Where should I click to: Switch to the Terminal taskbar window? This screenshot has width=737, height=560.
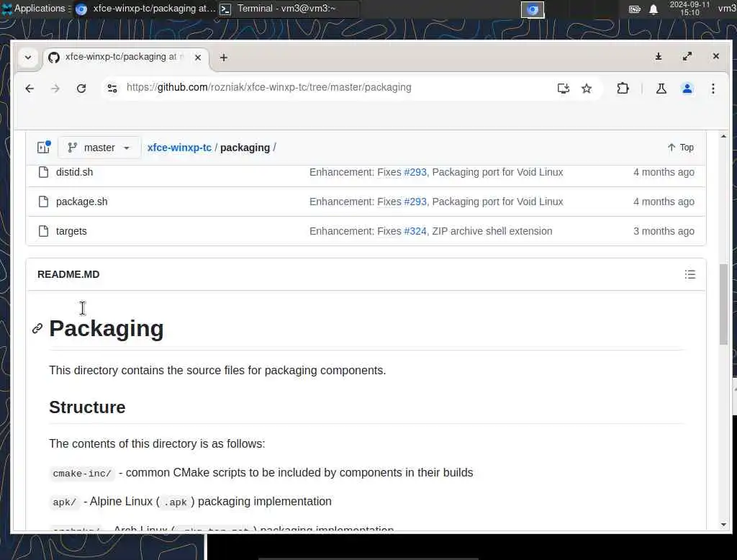click(287, 9)
